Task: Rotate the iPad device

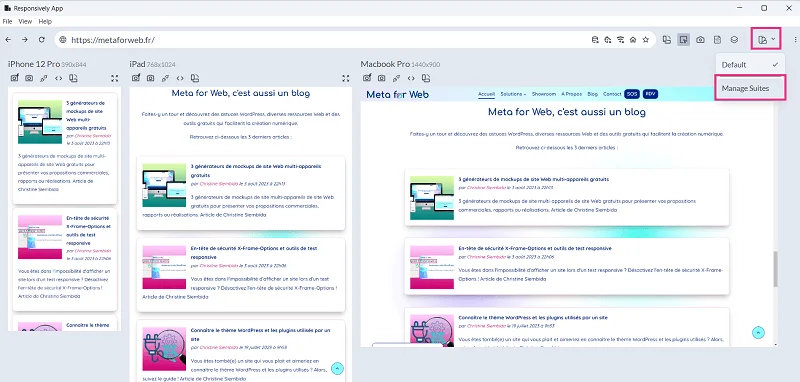Action: coord(195,78)
